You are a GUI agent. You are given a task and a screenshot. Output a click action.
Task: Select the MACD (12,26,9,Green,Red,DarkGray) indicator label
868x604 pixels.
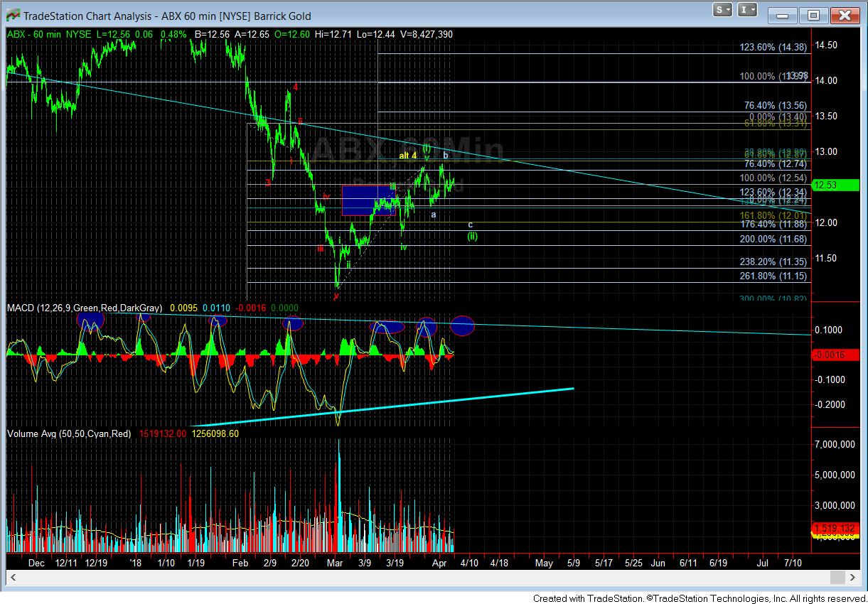tap(85, 308)
